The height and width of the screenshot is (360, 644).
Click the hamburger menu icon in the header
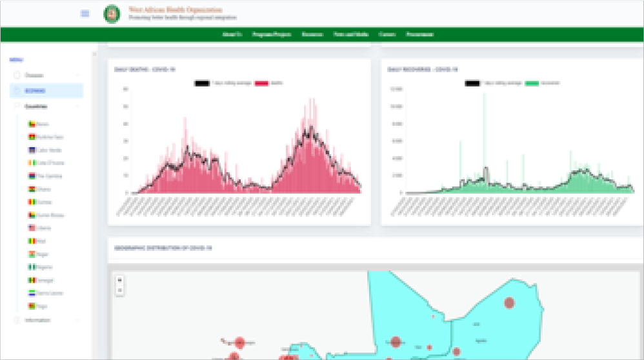(x=85, y=14)
